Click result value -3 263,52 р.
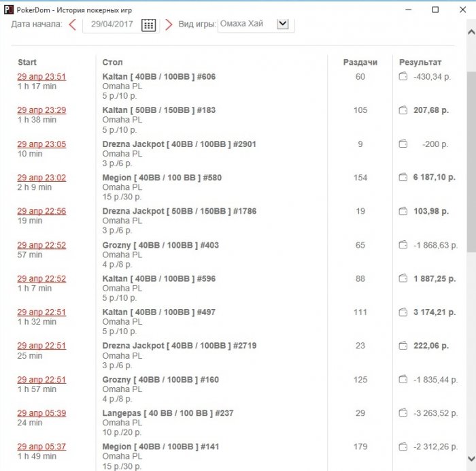The height and width of the screenshot is (471, 476). tap(435, 413)
